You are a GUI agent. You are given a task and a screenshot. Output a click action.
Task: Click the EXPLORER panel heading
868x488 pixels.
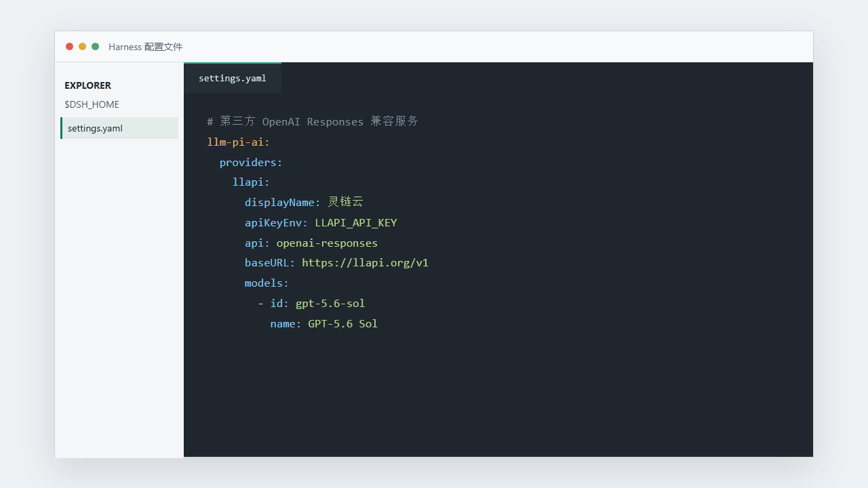tap(87, 85)
